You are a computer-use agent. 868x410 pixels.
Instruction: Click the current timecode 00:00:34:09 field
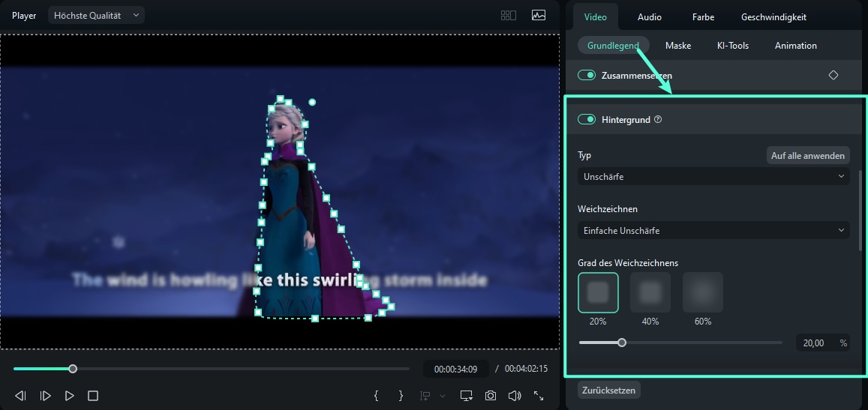click(x=455, y=369)
